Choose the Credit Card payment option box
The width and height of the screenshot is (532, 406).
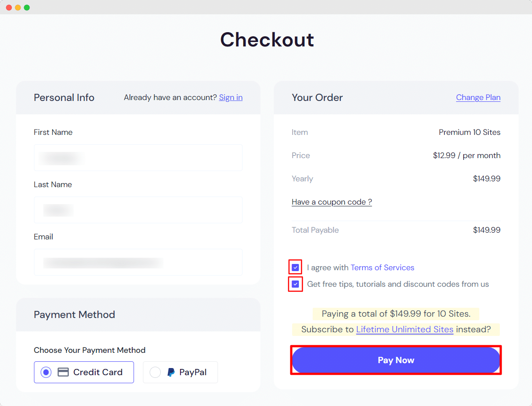(x=84, y=372)
